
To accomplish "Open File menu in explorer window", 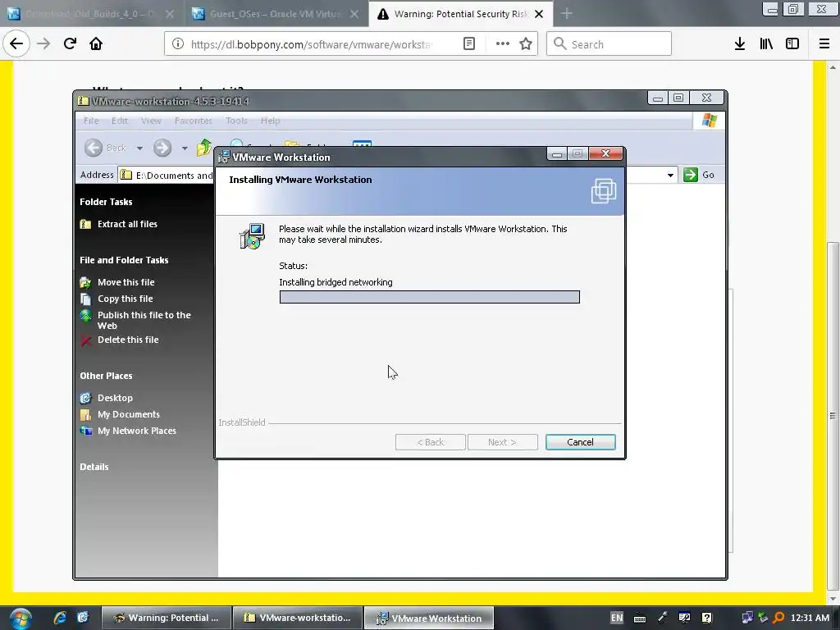I will coord(91,121).
